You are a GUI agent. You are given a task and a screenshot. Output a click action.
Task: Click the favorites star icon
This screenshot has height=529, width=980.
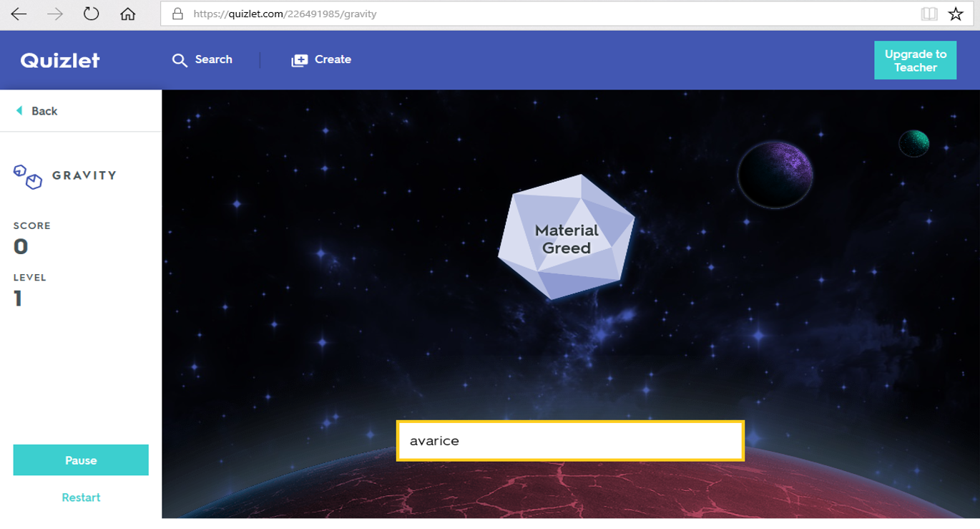coord(956,12)
